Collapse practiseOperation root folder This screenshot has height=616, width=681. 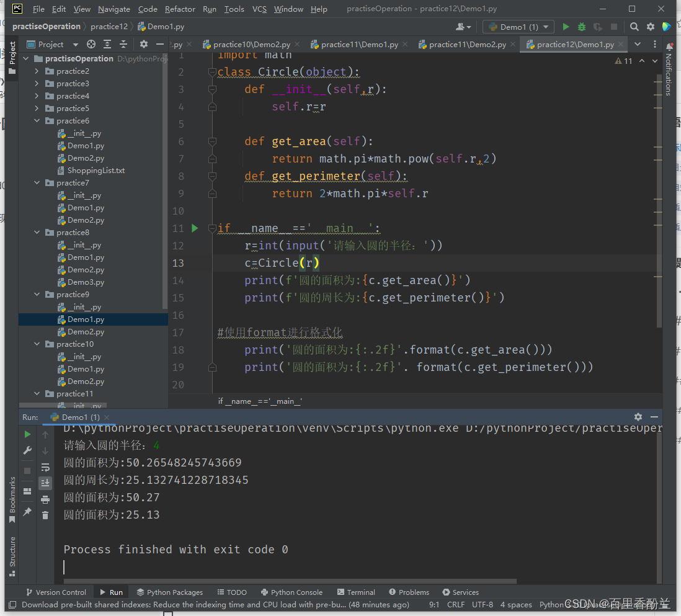point(25,59)
